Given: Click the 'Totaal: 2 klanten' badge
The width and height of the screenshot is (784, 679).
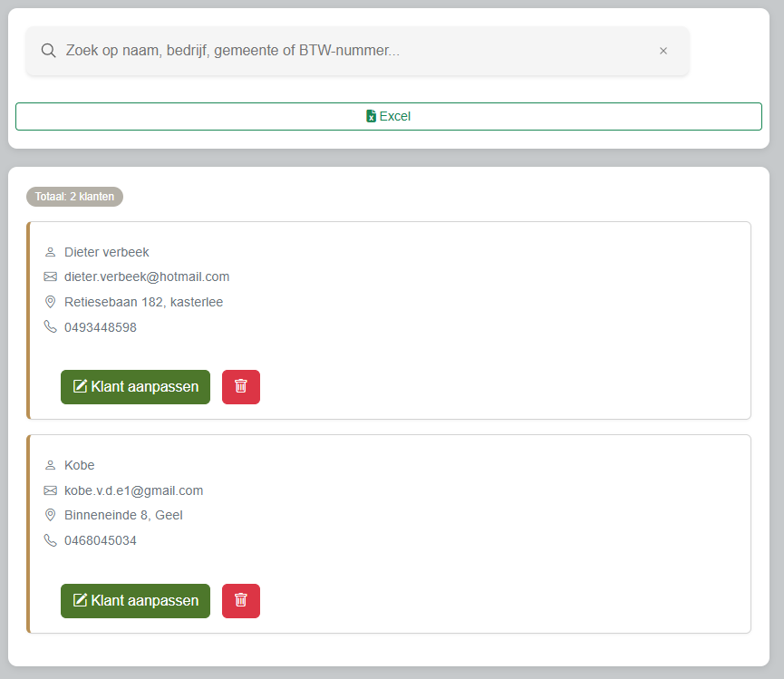Looking at the screenshot, I should click(x=74, y=197).
